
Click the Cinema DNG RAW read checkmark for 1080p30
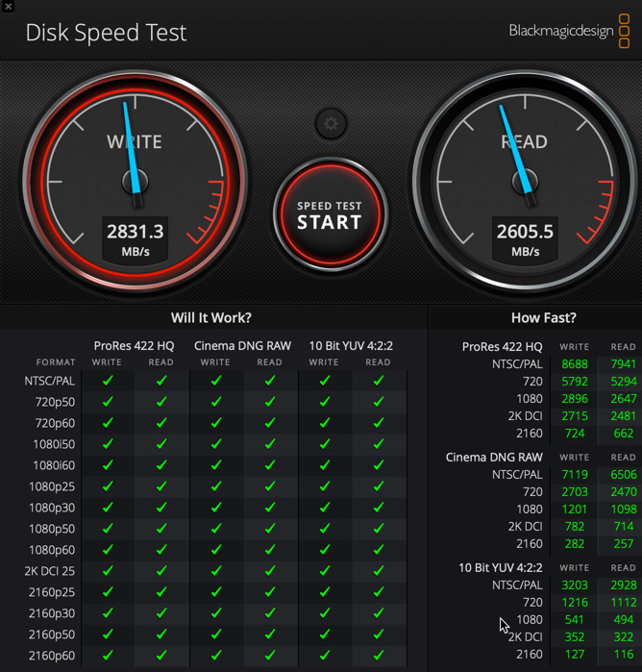(x=270, y=508)
